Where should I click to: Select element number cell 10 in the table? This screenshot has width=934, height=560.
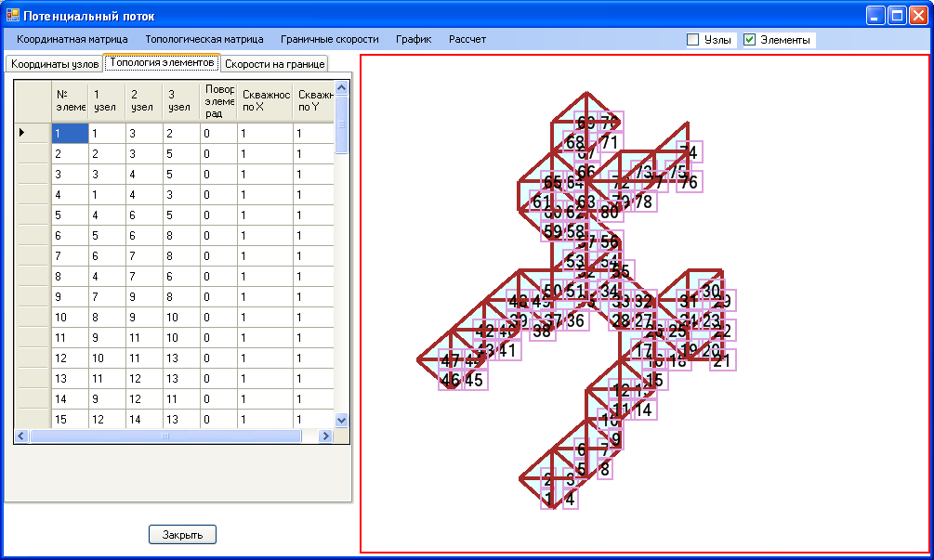click(x=71, y=318)
